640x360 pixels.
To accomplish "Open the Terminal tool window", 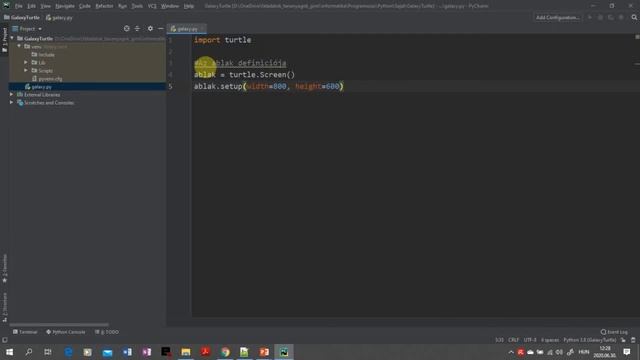I will click(25, 332).
